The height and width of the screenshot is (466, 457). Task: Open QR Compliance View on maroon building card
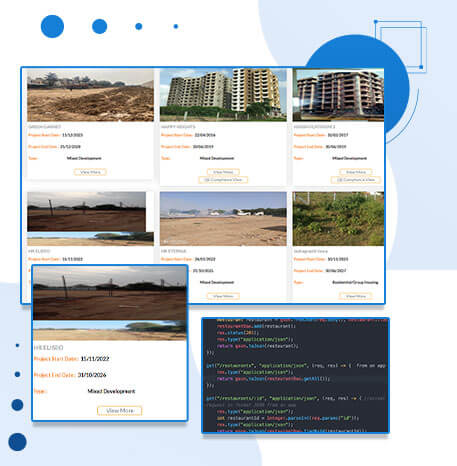356,180
